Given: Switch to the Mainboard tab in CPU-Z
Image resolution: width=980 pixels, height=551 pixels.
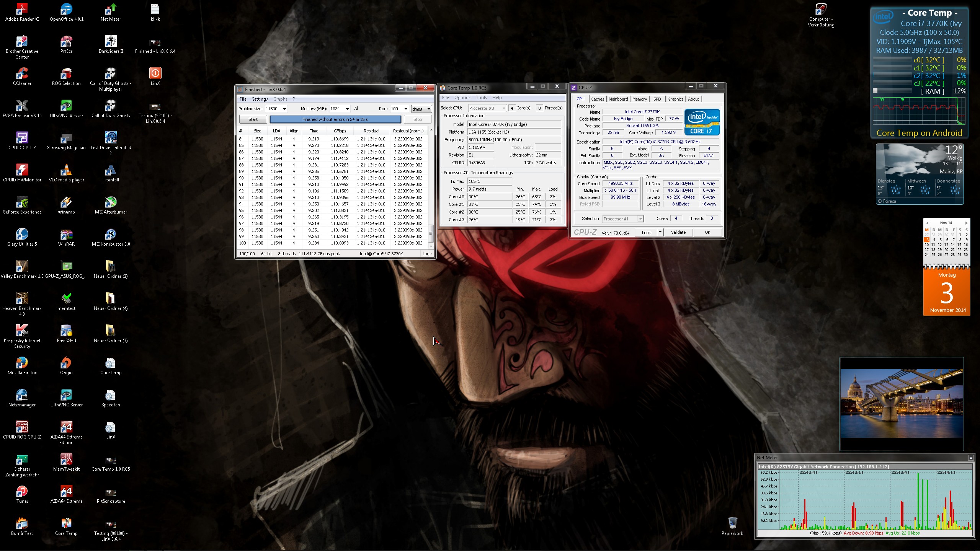Looking at the screenshot, I should [618, 99].
